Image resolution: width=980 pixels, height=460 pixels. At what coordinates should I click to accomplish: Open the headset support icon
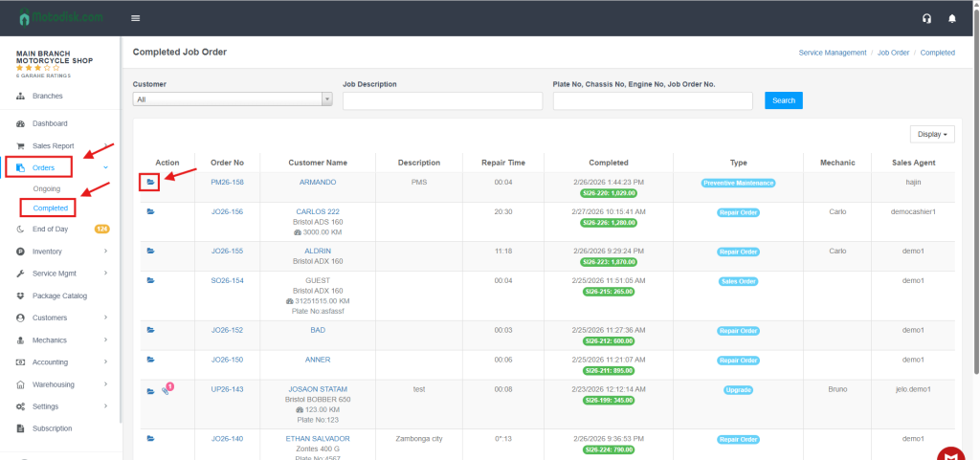pos(926,18)
